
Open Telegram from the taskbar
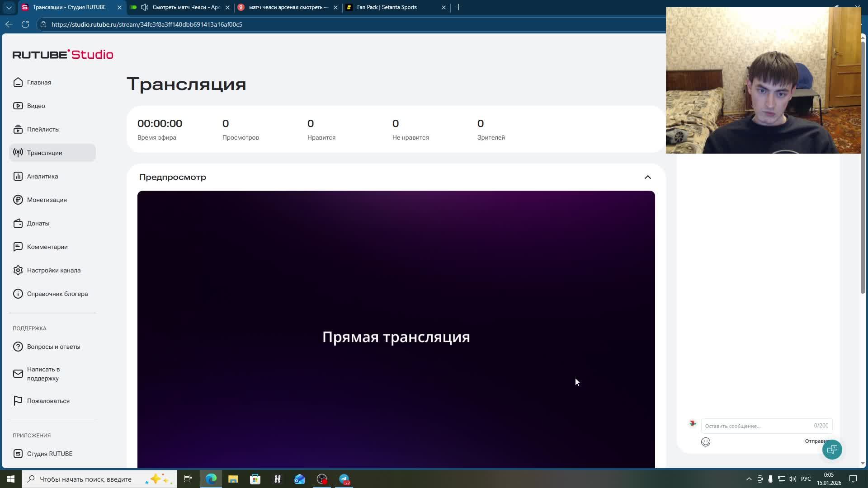pos(344,479)
